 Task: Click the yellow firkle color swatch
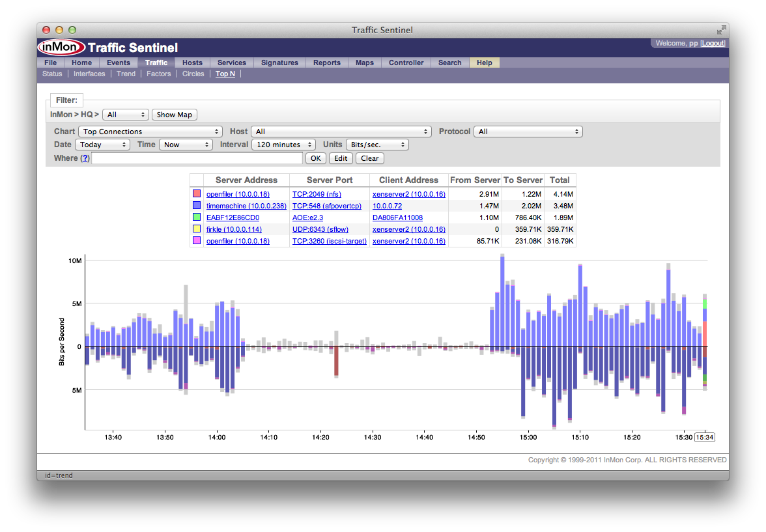(x=197, y=229)
